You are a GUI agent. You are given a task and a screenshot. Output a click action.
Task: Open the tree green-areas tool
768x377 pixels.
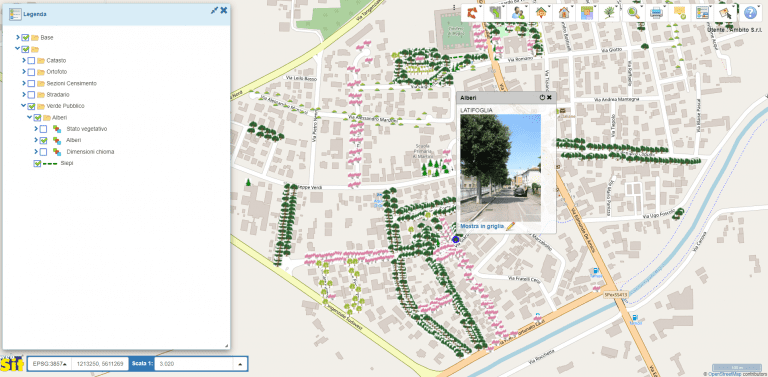coord(609,13)
